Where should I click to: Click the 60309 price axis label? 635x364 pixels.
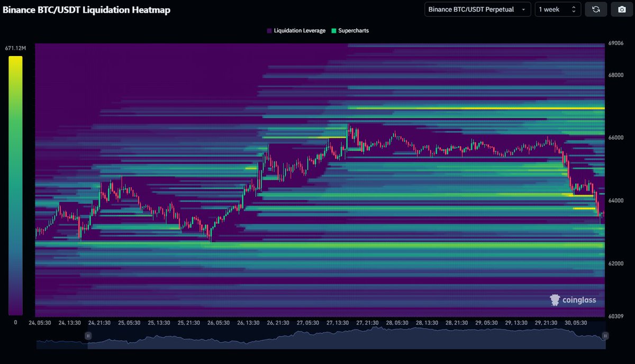tap(615, 316)
